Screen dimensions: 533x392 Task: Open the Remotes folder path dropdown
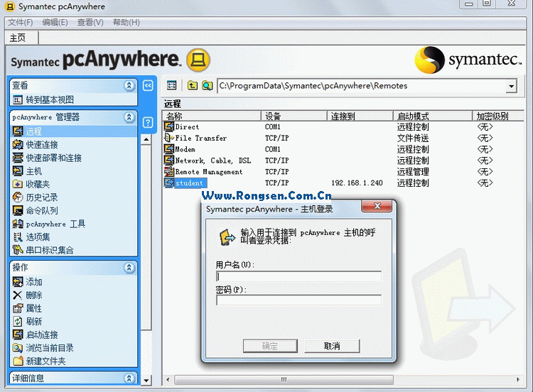click(511, 86)
